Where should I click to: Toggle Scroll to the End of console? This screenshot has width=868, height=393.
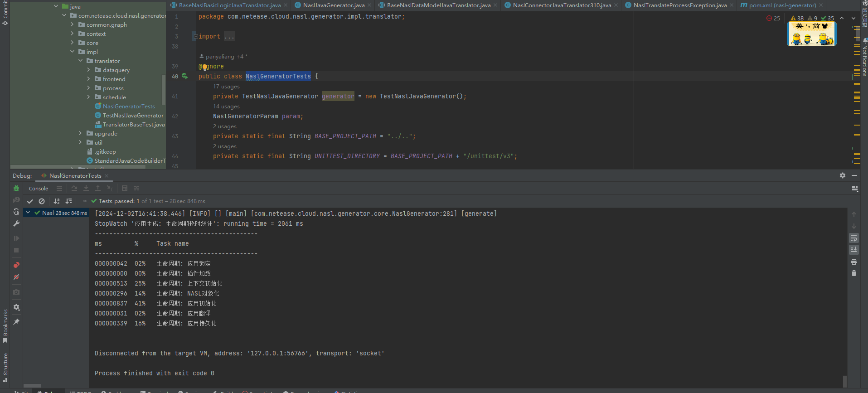(854, 250)
